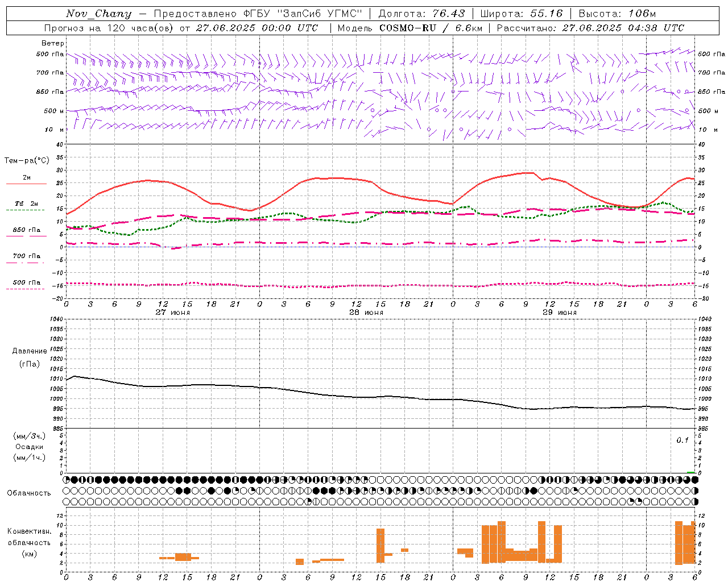Click the 'Тем-ра(°C)' temperature panel label
This screenshot has height=582, width=728.
tap(27, 161)
